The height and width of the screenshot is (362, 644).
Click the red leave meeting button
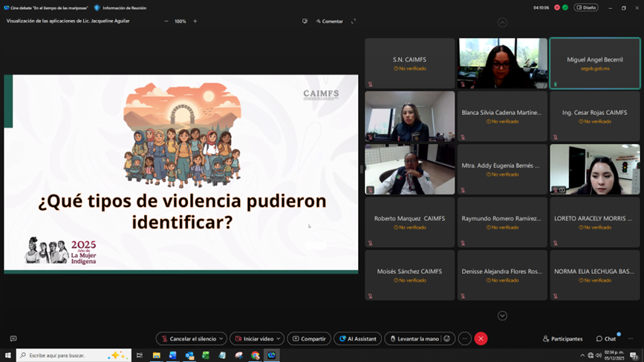tap(481, 338)
